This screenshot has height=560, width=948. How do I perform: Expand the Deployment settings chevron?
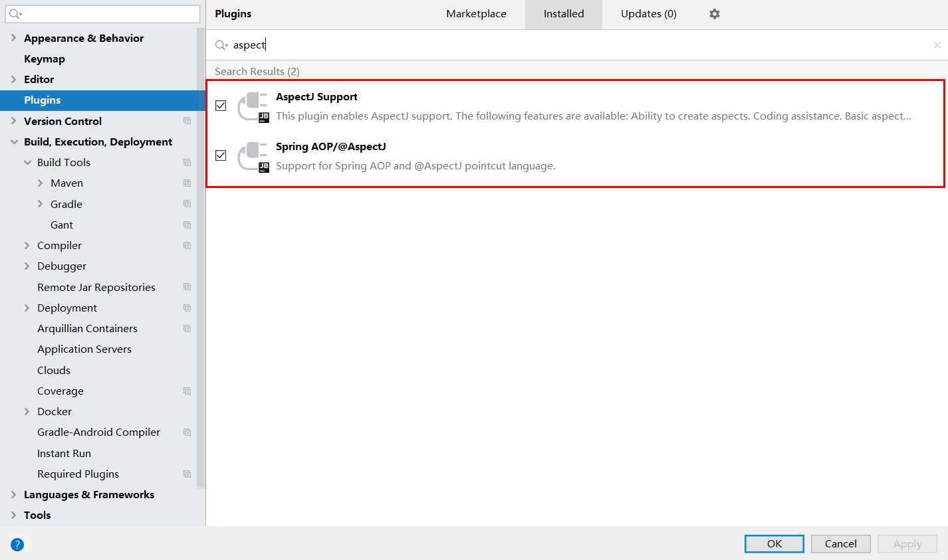pyautogui.click(x=27, y=308)
